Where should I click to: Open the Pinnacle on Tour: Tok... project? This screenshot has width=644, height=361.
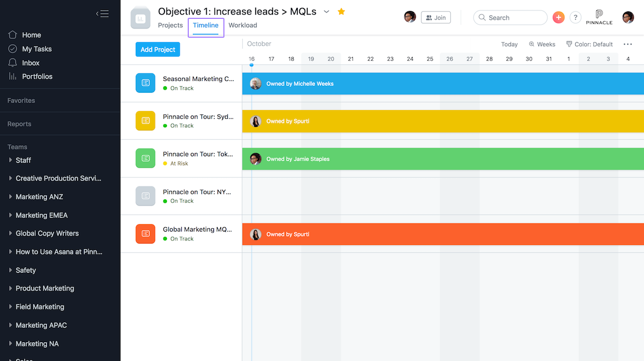point(198,154)
